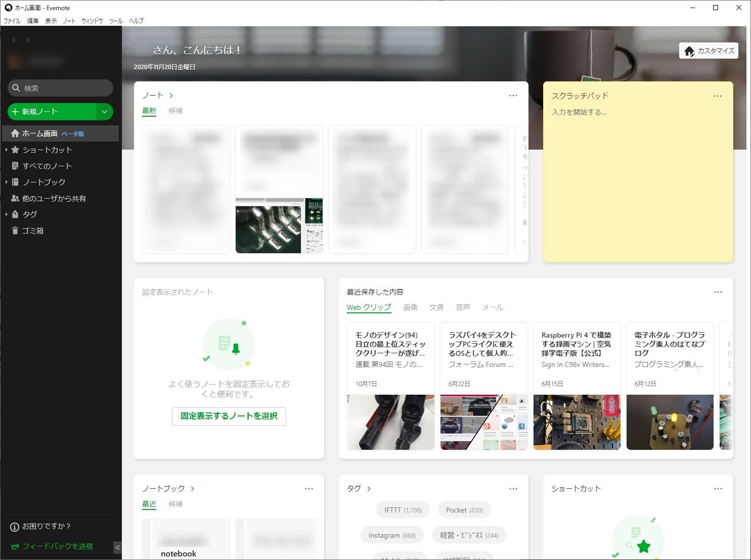Click the people icon for 他のユーザから共有
This screenshot has width=751, height=560.
click(15, 198)
